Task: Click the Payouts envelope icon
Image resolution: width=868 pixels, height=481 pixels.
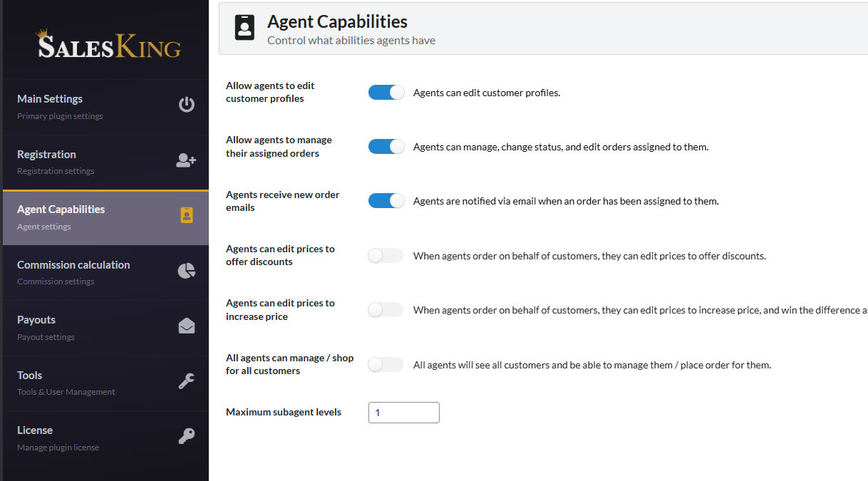Action: coord(186,326)
